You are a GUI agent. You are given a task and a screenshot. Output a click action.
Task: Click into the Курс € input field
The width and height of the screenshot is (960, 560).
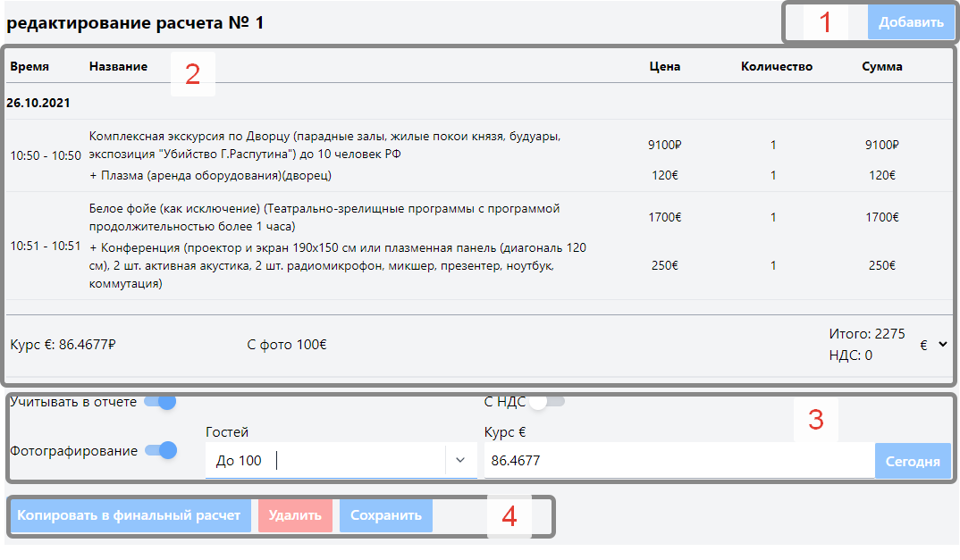click(678, 461)
